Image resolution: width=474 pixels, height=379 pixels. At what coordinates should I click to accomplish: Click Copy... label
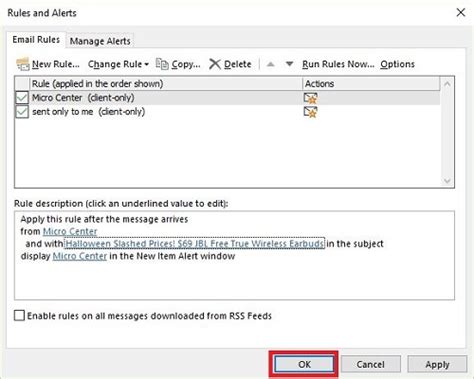(x=186, y=64)
